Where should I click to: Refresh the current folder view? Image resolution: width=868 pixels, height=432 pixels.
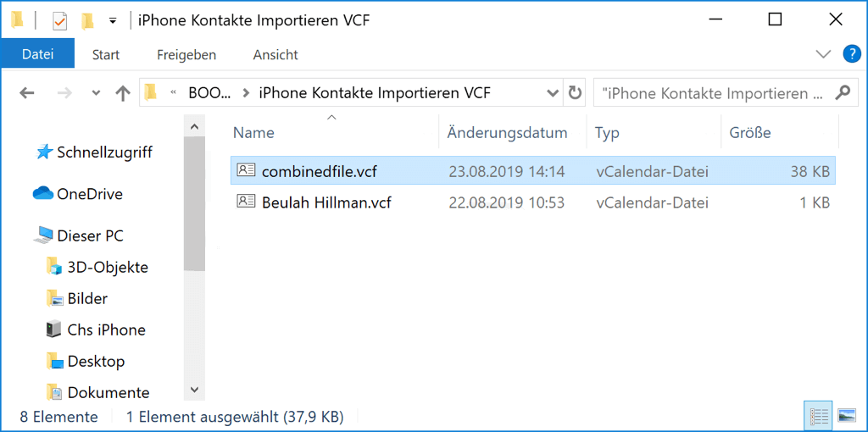[575, 93]
